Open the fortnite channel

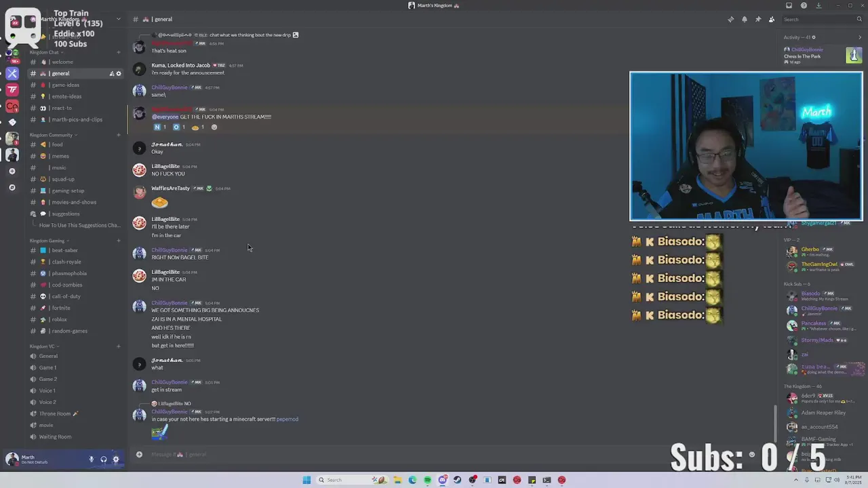coord(76,308)
